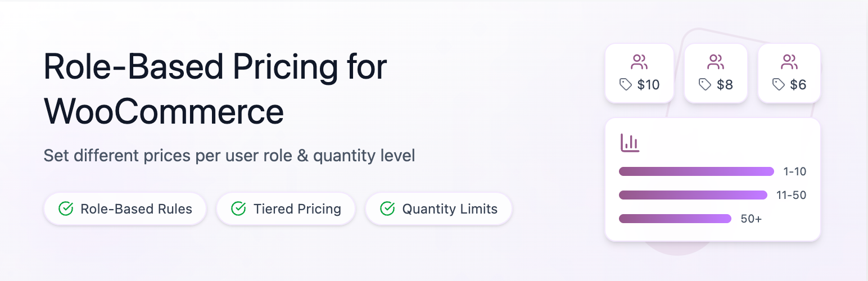This screenshot has width=868, height=281.
Task: Click the 1-10 quantity bar
Action: tap(696, 171)
